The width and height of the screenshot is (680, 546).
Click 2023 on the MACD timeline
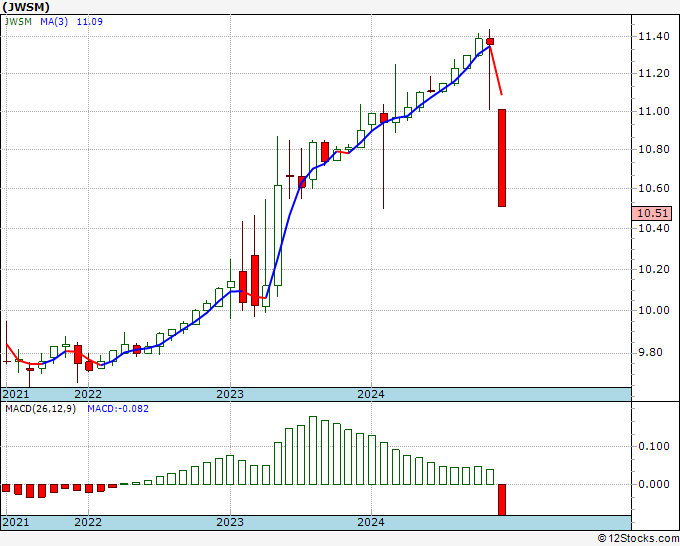(x=230, y=522)
